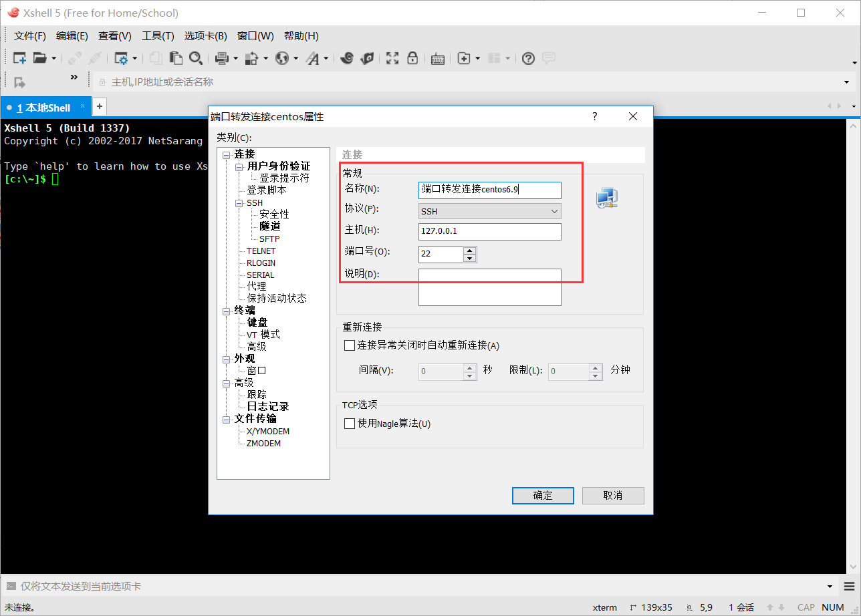Open the 工具 menu
Viewport: 861px width, 616px height.
158,35
